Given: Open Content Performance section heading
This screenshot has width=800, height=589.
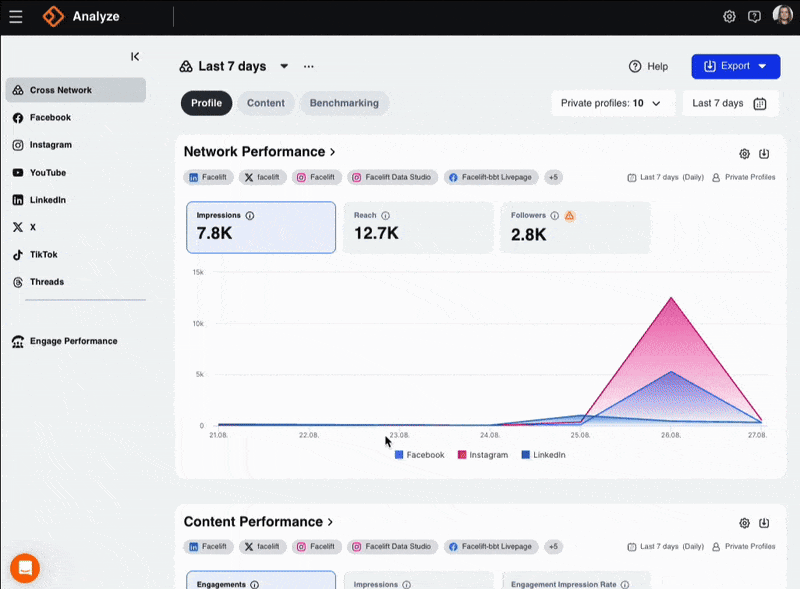Looking at the screenshot, I should pyautogui.click(x=258, y=522).
